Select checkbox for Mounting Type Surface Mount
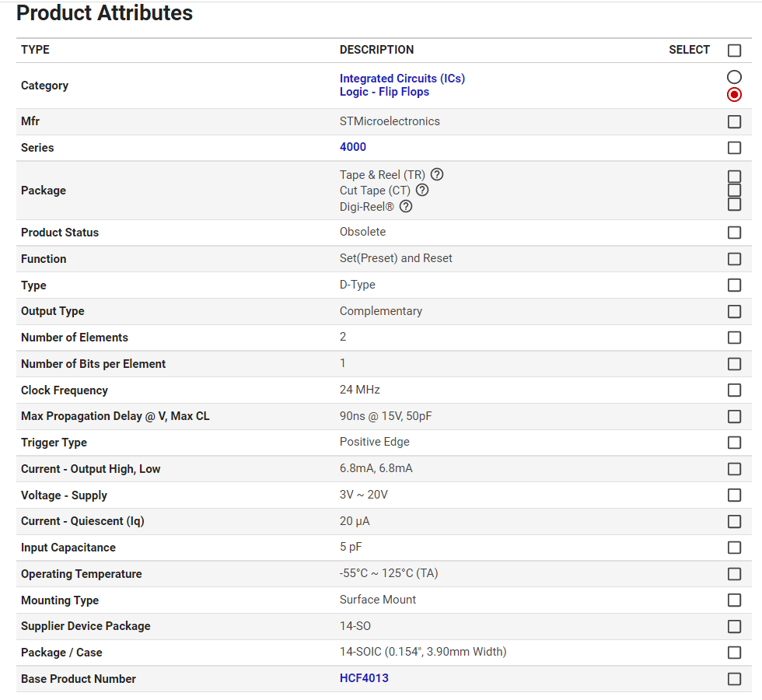This screenshot has width=762, height=700. (734, 600)
